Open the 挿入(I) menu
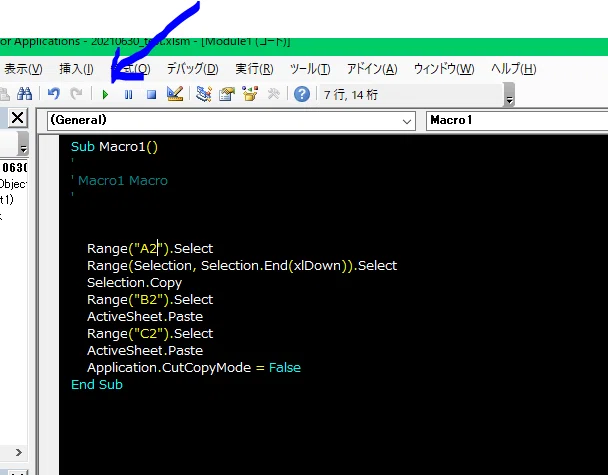The width and height of the screenshot is (608, 475). coord(76,69)
